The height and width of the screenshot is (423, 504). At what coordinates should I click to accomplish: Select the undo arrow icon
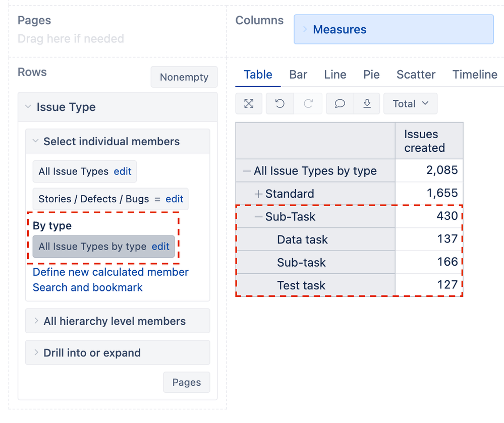point(279,103)
